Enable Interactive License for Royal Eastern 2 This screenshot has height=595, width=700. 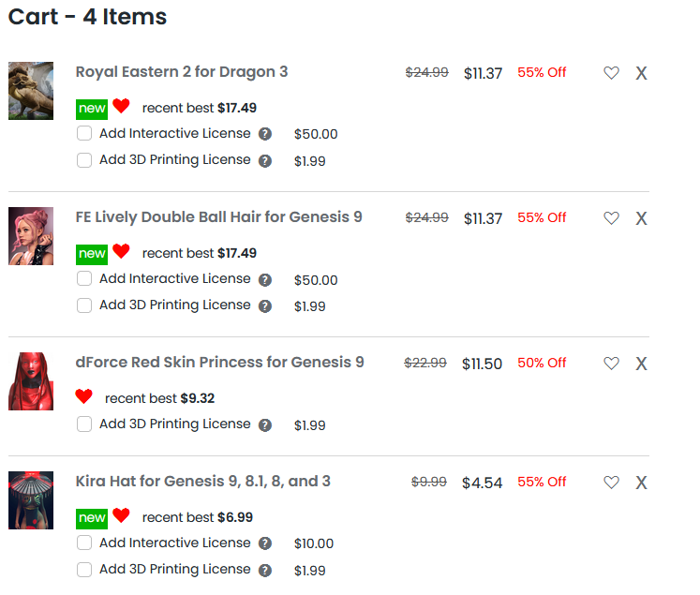pyautogui.click(x=84, y=133)
